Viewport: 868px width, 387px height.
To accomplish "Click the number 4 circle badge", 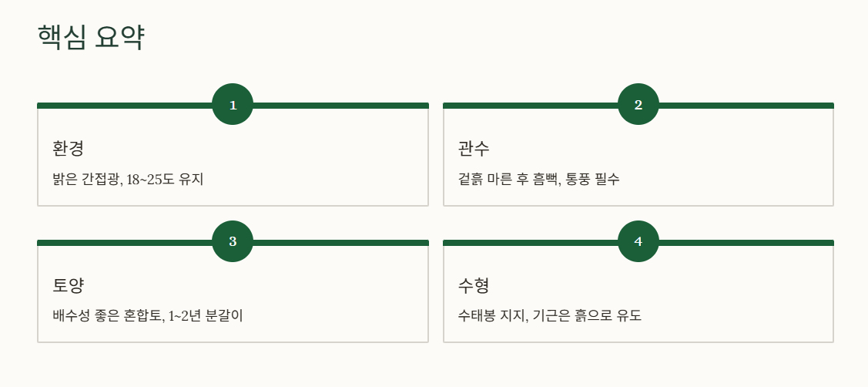I will (x=638, y=241).
